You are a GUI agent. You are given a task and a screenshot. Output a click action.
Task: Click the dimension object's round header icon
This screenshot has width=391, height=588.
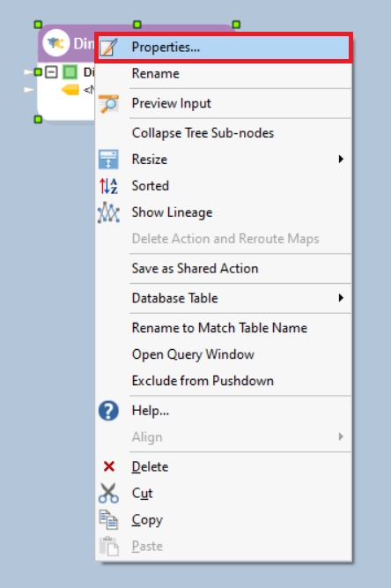55,43
